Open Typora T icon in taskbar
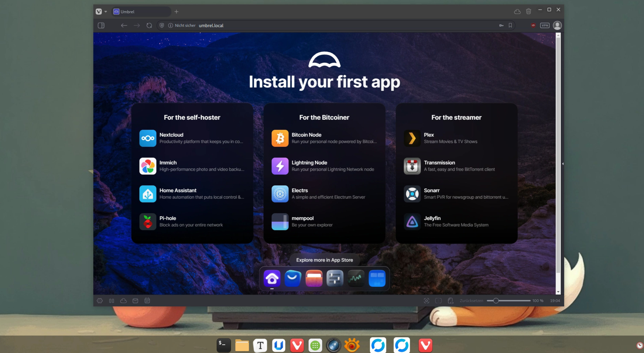Screen dimensions: 644x353 [x=260, y=345]
